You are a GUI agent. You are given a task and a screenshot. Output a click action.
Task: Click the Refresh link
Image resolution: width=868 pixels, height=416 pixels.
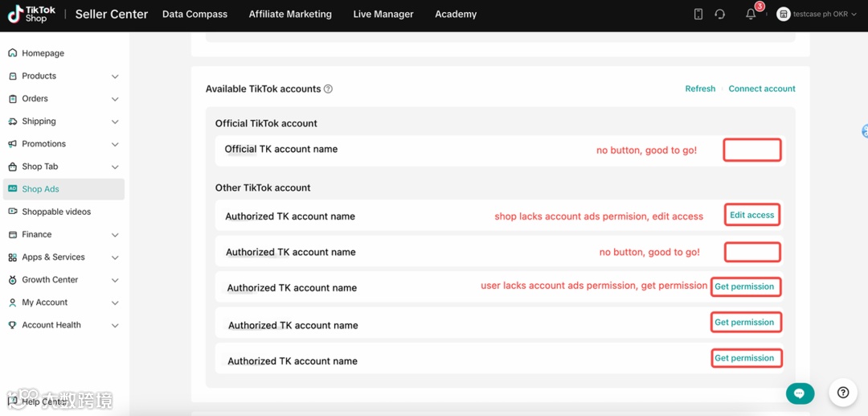pyautogui.click(x=700, y=89)
